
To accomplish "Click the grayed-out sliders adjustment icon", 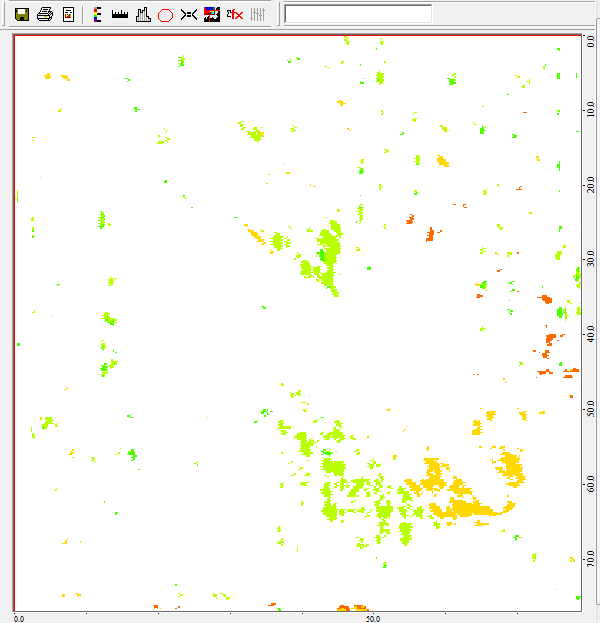I will point(258,14).
